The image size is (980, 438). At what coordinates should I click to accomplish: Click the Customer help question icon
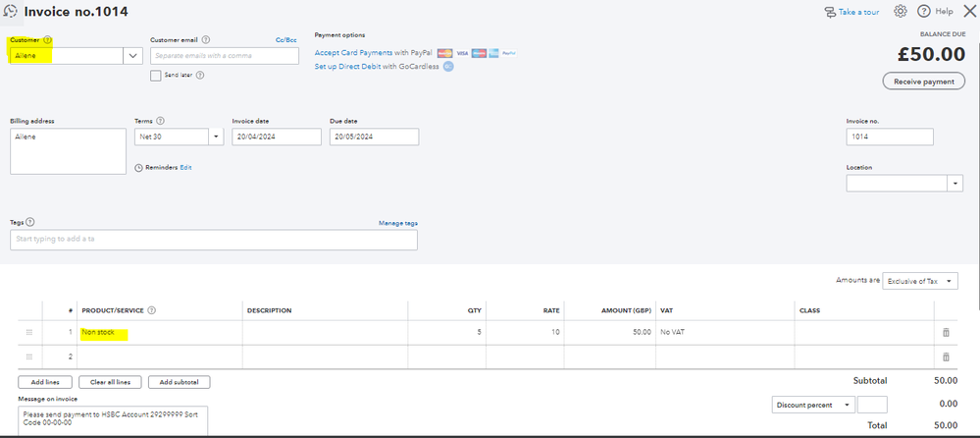[47, 39]
